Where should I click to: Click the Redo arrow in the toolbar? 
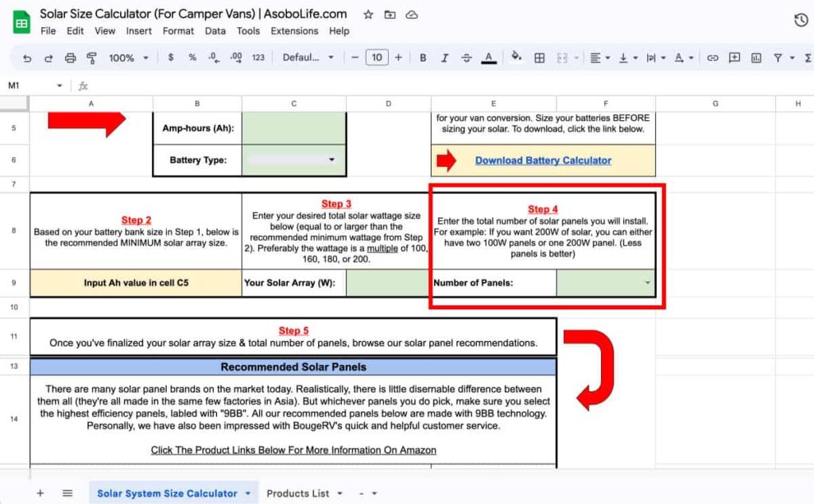point(48,58)
